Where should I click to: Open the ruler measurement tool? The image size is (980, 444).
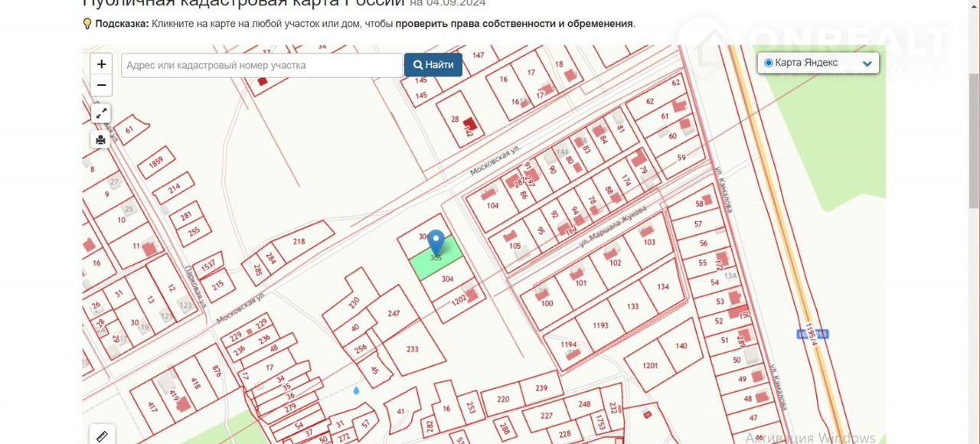(x=101, y=436)
